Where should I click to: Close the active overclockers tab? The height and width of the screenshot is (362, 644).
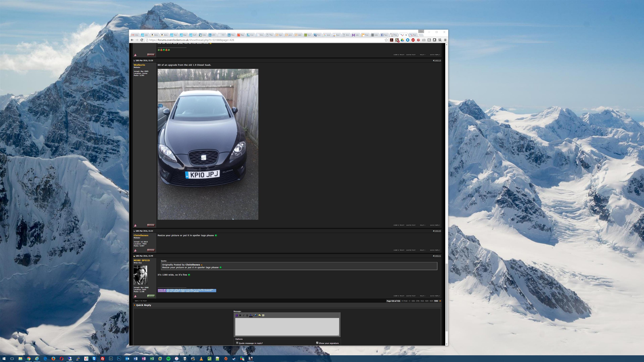406,35
